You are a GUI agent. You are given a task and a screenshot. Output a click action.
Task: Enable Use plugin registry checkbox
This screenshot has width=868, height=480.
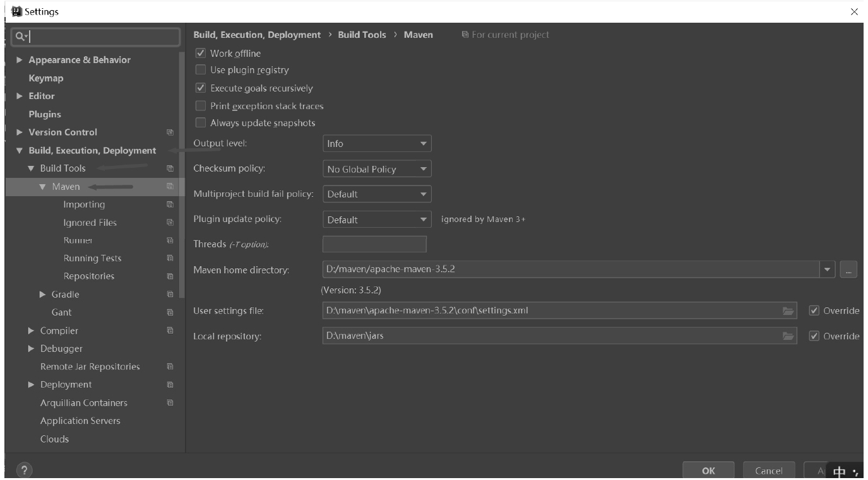click(201, 70)
